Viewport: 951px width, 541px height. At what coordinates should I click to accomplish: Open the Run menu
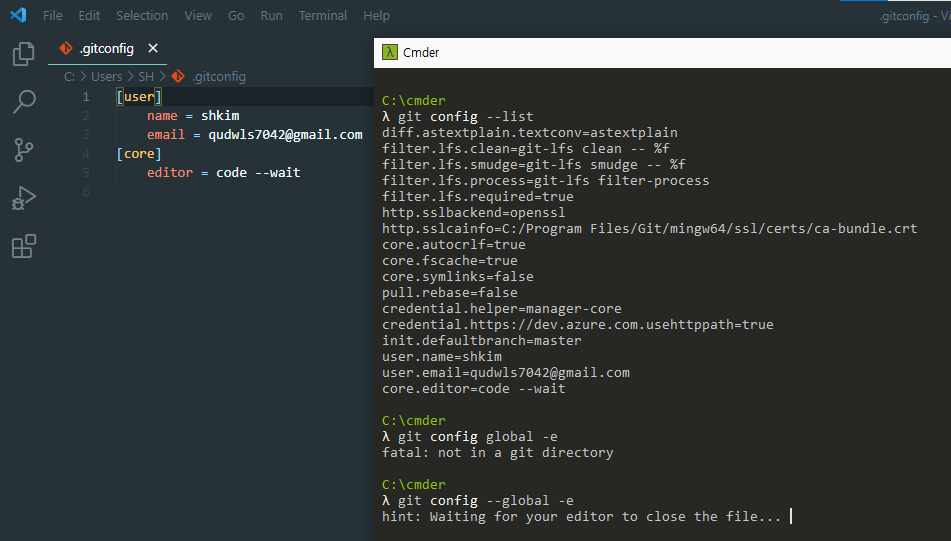click(x=272, y=16)
